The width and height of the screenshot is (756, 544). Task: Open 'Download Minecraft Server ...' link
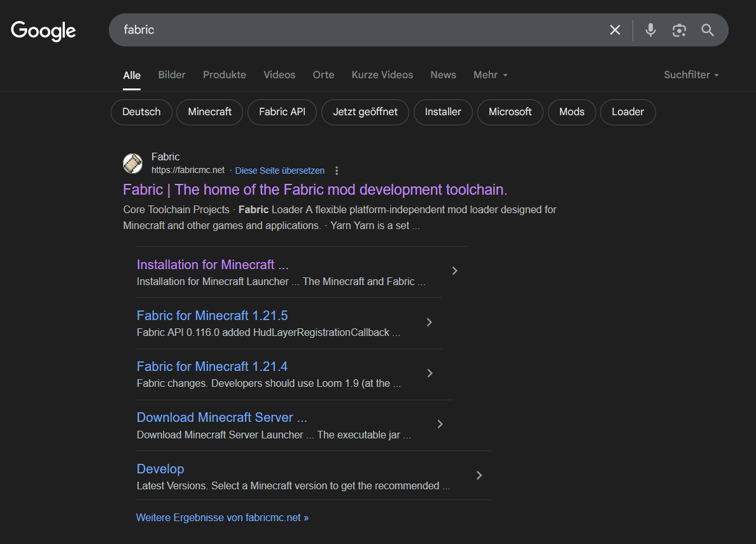click(222, 417)
